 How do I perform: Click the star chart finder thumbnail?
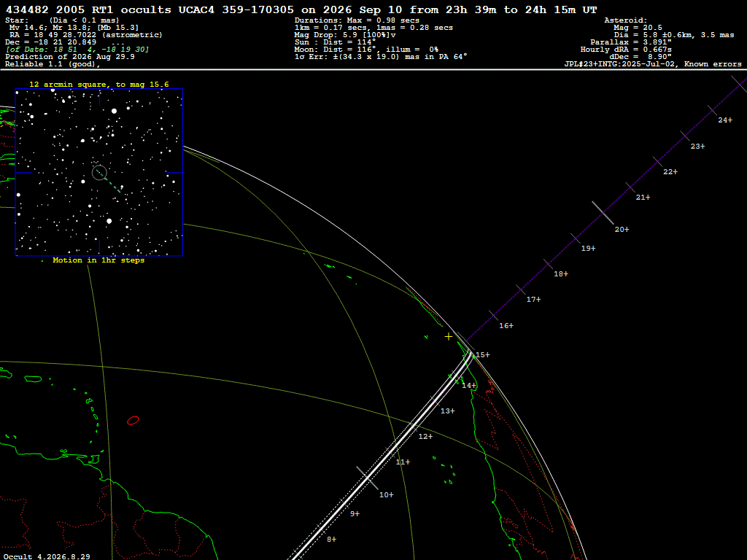coord(99,172)
